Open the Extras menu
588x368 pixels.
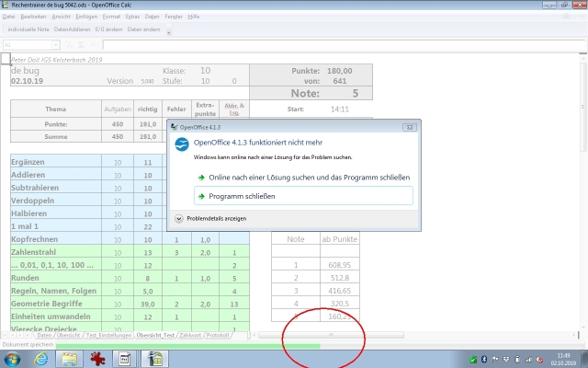click(x=132, y=17)
